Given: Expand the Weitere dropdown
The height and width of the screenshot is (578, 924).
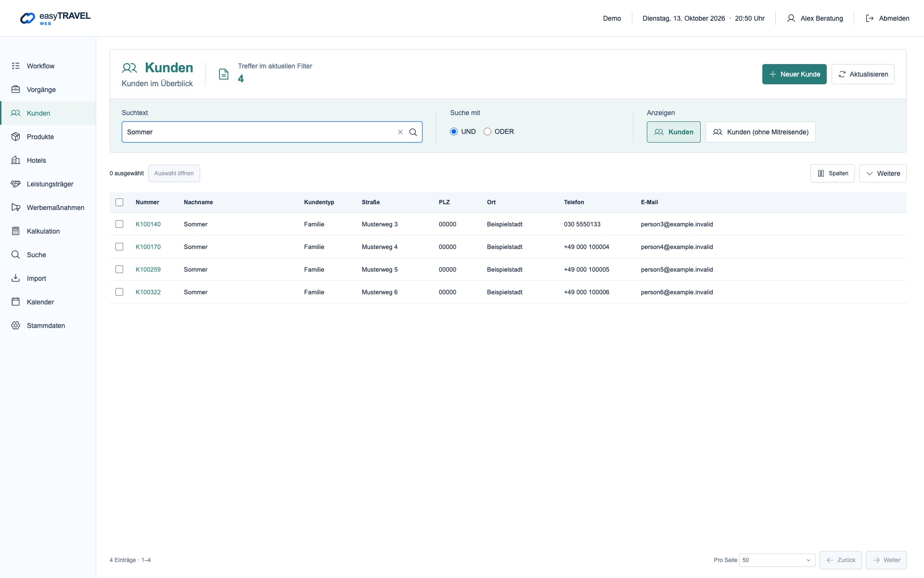Looking at the screenshot, I should [x=883, y=173].
